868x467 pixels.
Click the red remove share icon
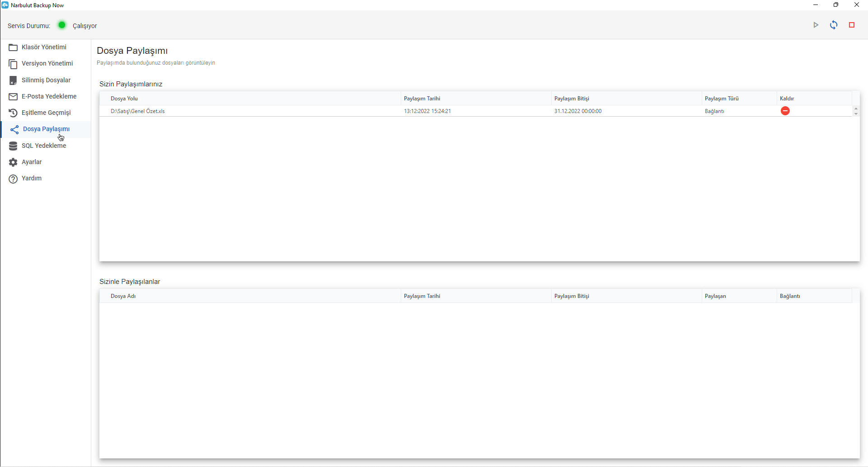coord(785,111)
